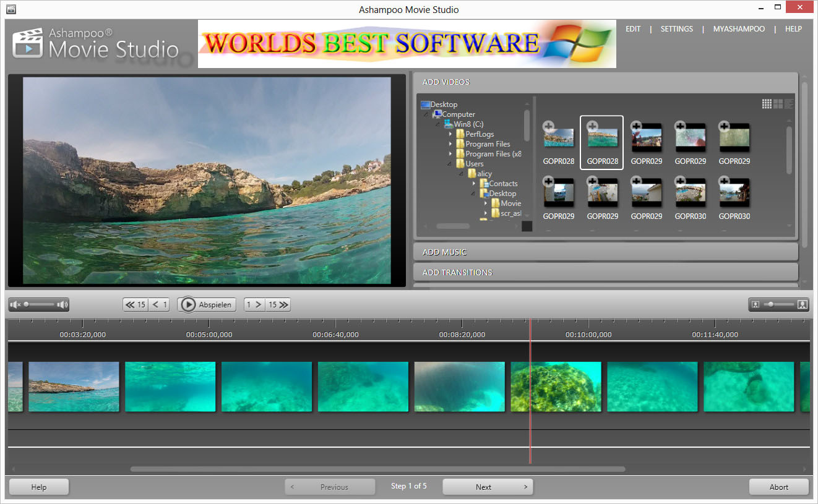Click the Next button to proceed
Screen dimensions: 818x504
click(x=488, y=487)
